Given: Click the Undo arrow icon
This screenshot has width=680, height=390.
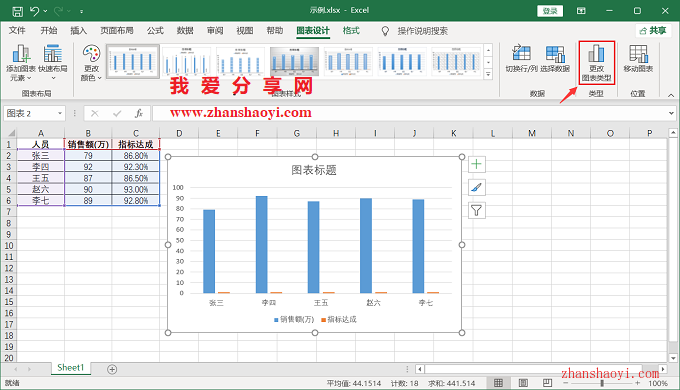Looking at the screenshot, I should [x=35, y=11].
